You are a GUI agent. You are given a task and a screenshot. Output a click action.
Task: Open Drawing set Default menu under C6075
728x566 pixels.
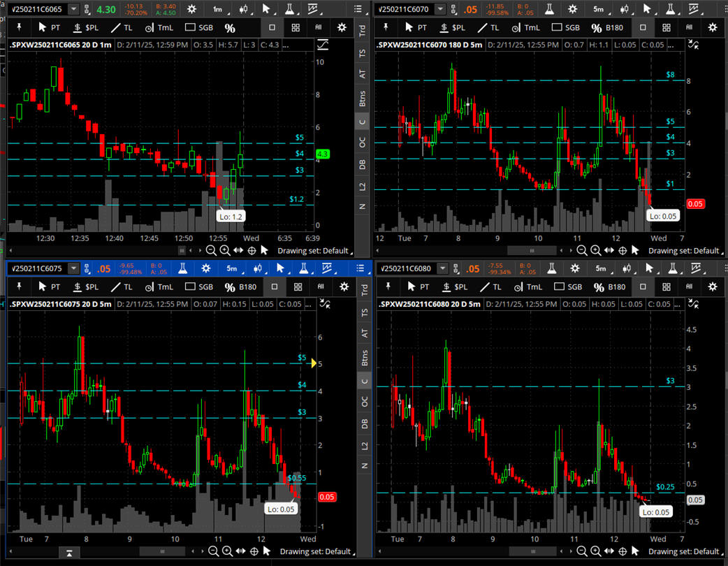316,551
